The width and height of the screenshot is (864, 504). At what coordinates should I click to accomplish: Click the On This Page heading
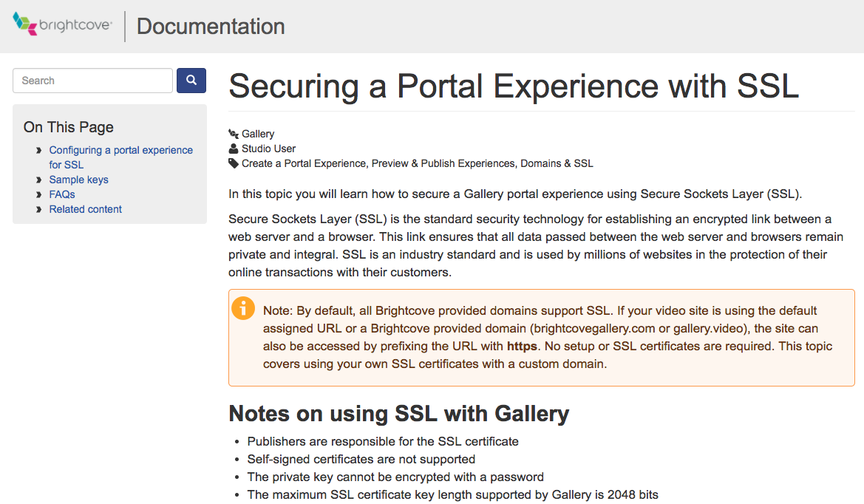(x=68, y=127)
